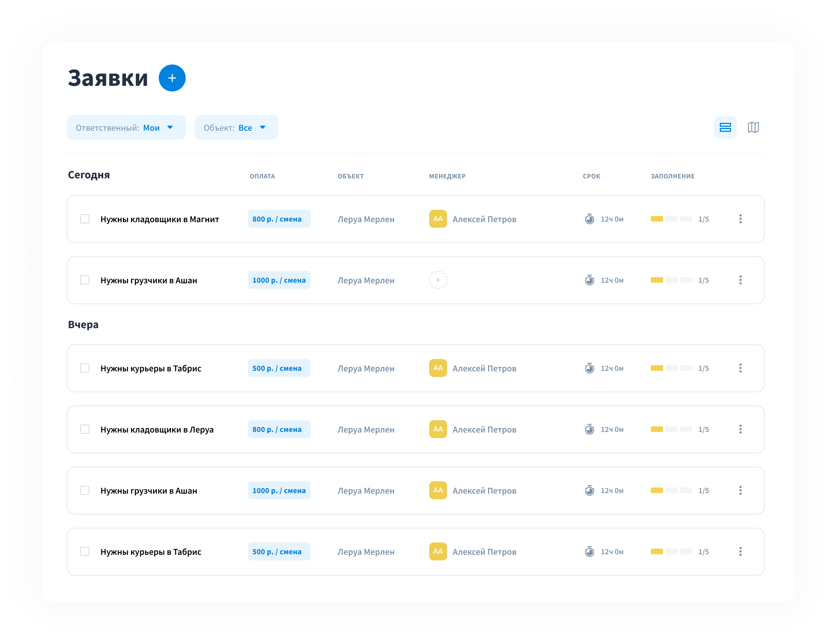Screen dimensions: 837x644
Task: Click the ОПЛАТА column header
Action: [x=262, y=176]
